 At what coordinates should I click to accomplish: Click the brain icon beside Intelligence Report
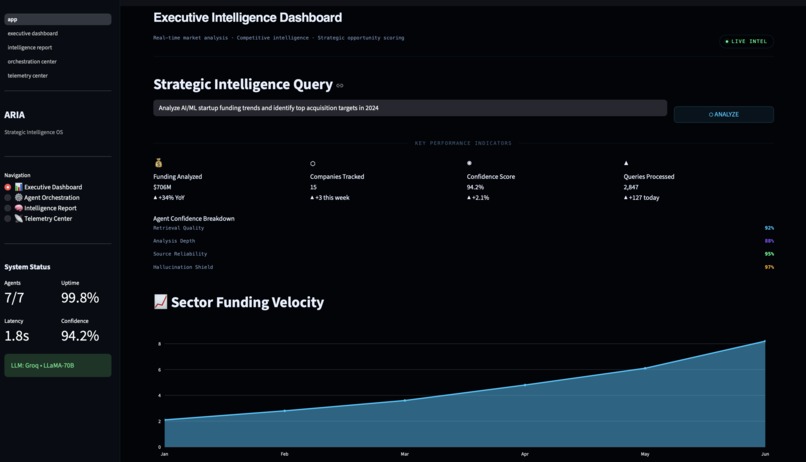[19, 208]
